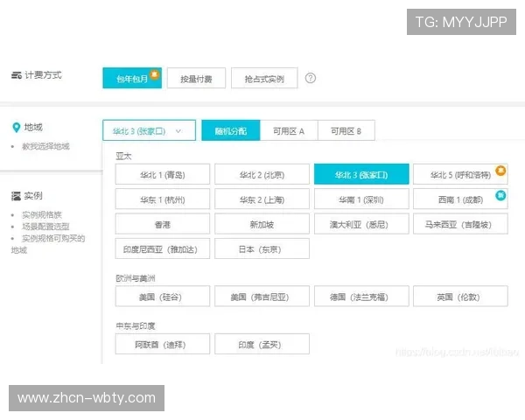Switch to 可用区 B tab
The width and height of the screenshot is (525, 420).
[346, 130]
